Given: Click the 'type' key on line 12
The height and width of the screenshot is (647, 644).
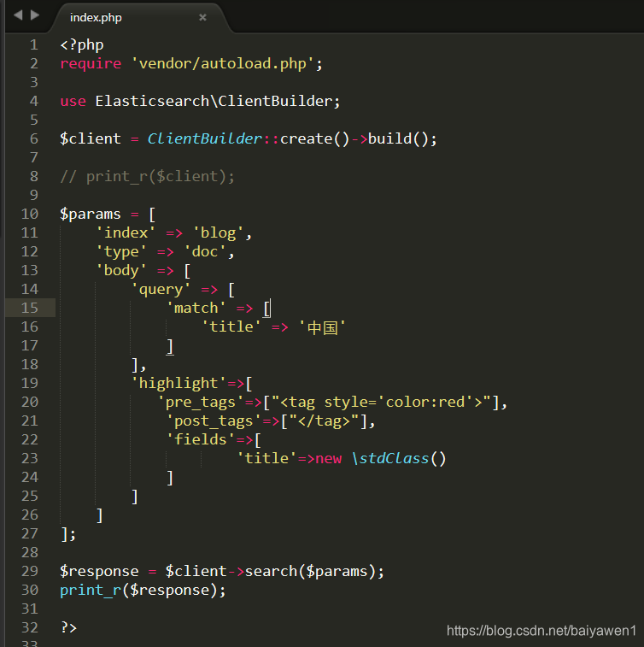Looking at the screenshot, I should coord(121,251).
